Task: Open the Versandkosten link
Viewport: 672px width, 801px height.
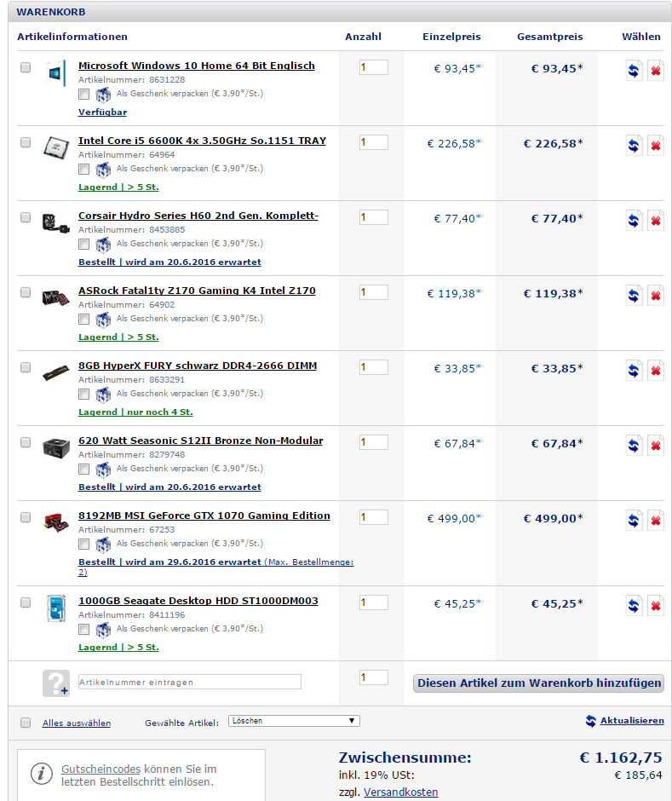Action: [x=401, y=792]
